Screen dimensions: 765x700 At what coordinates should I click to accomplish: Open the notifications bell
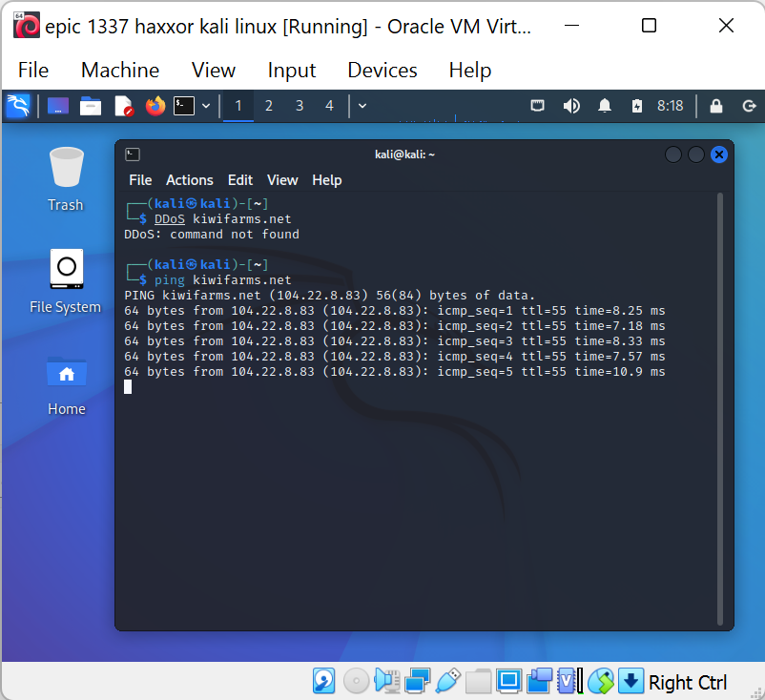[605, 105]
